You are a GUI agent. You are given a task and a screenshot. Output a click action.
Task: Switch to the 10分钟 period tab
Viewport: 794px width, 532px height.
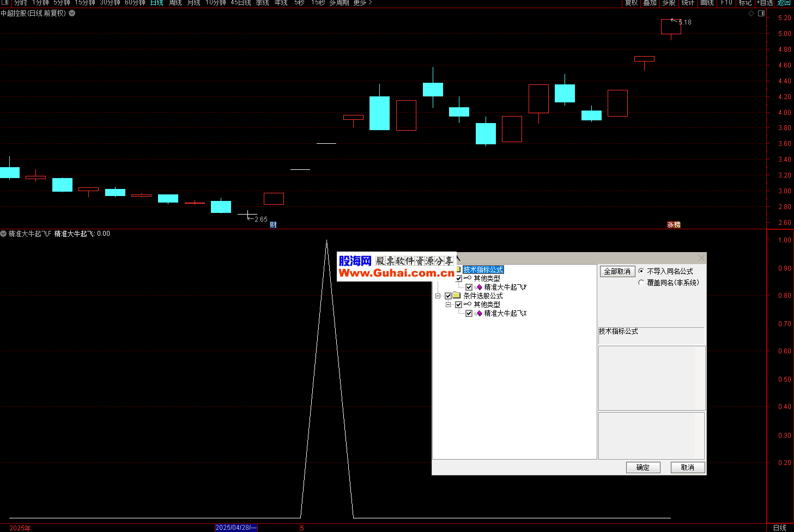tap(216, 3)
